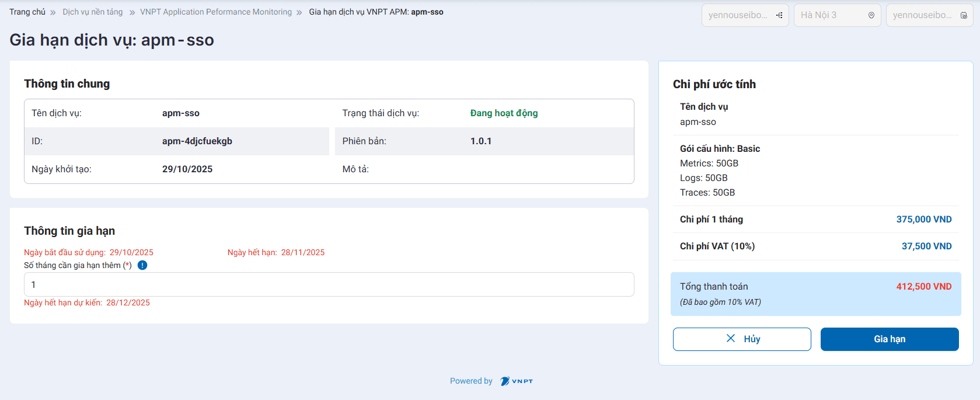
Task: Open the first yennouseibo selector dropdown
Action: pyautogui.click(x=738, y=15)
